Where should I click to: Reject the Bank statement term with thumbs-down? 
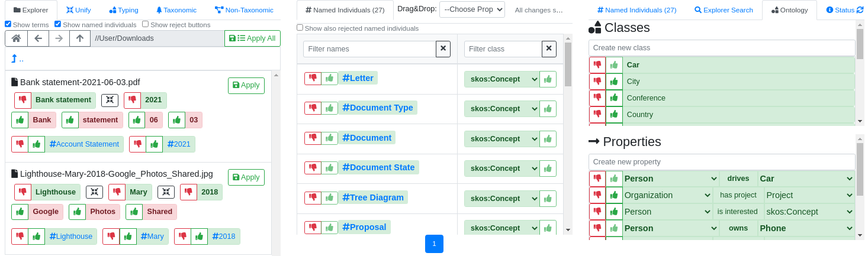[x=22, y=101]
